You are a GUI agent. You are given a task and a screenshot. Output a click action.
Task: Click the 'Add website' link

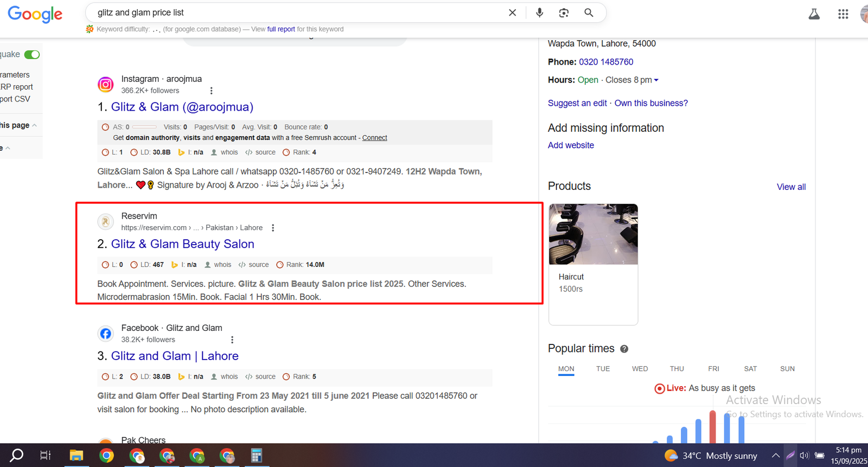pyautogui.click(x=571, y=145)
